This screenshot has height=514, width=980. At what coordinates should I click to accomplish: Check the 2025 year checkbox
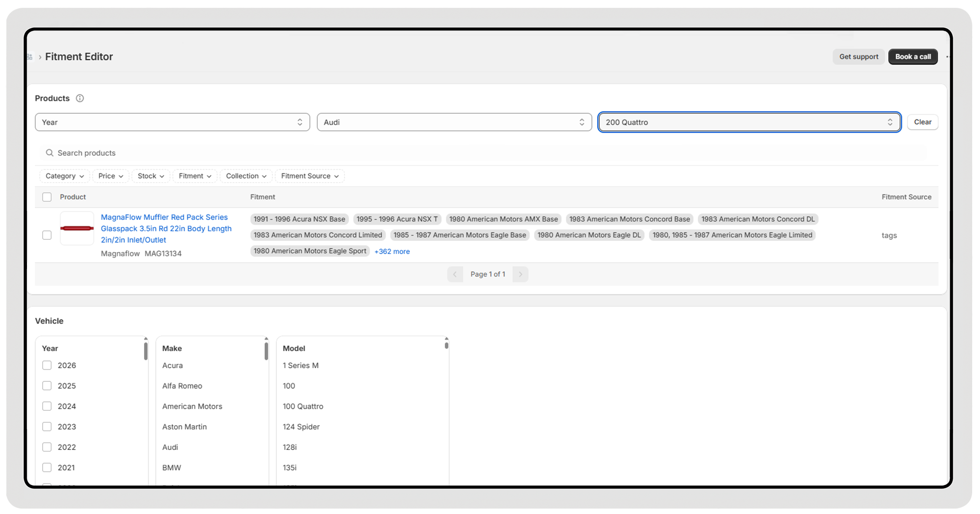pos(47,386)
